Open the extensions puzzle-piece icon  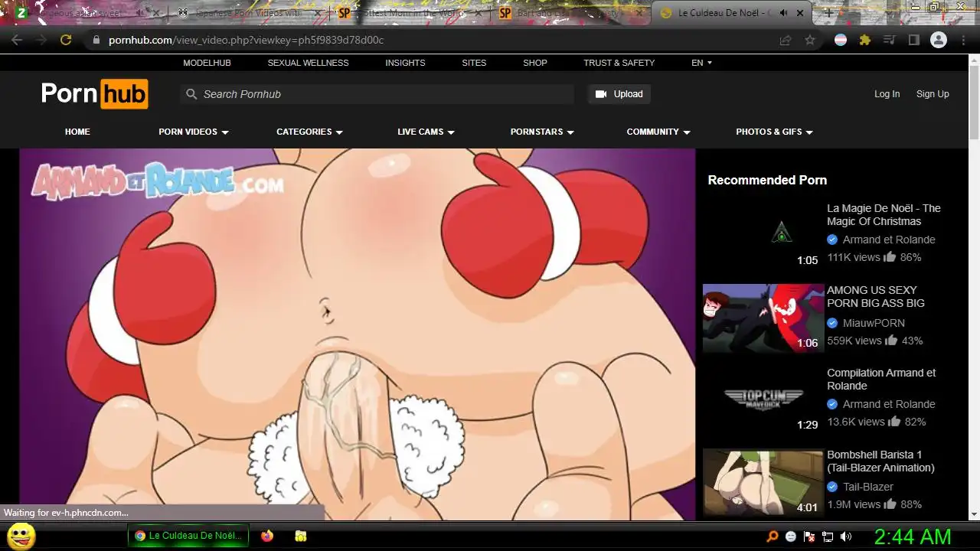[x=865, y=40]
